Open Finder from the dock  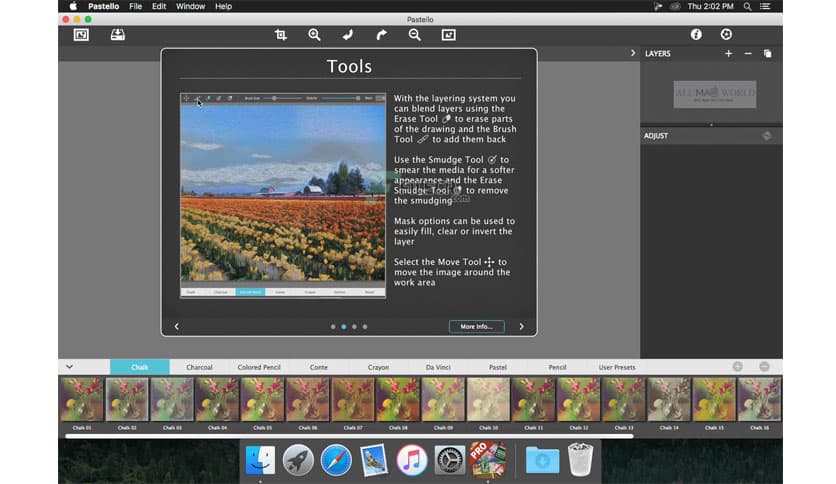point(260,459)
